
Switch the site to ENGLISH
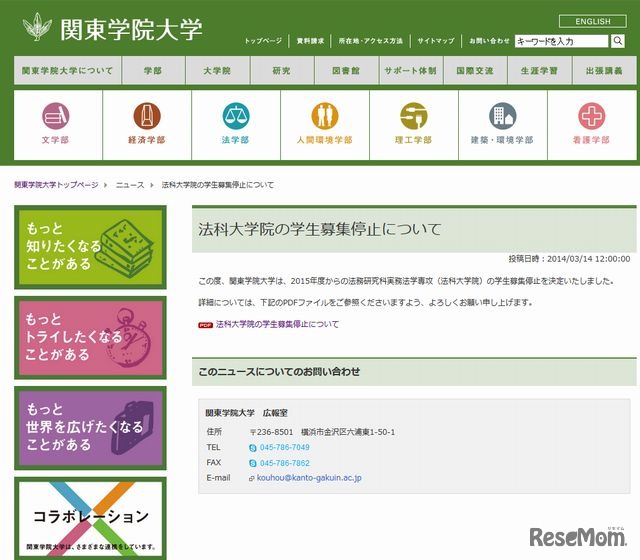point(593,21)
